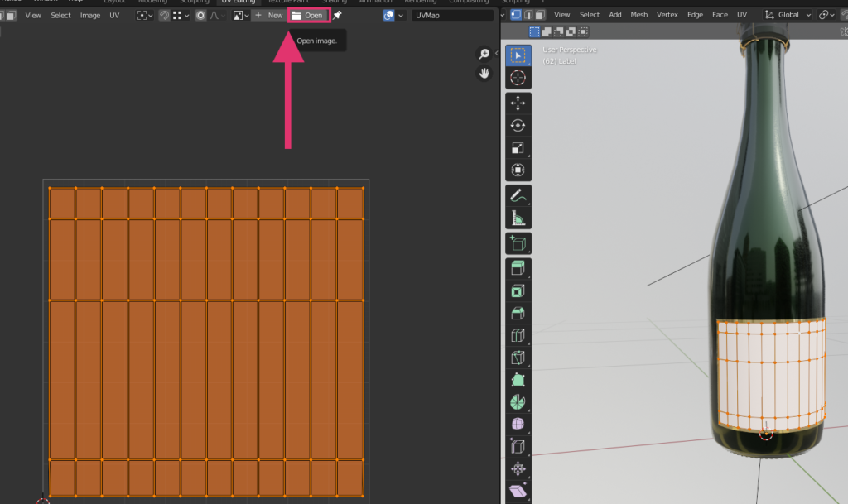Enable vertex select mode
Image resolution: width=848 pixels, height=504 pixels.
pyautogui.click(x=515, y=15)
